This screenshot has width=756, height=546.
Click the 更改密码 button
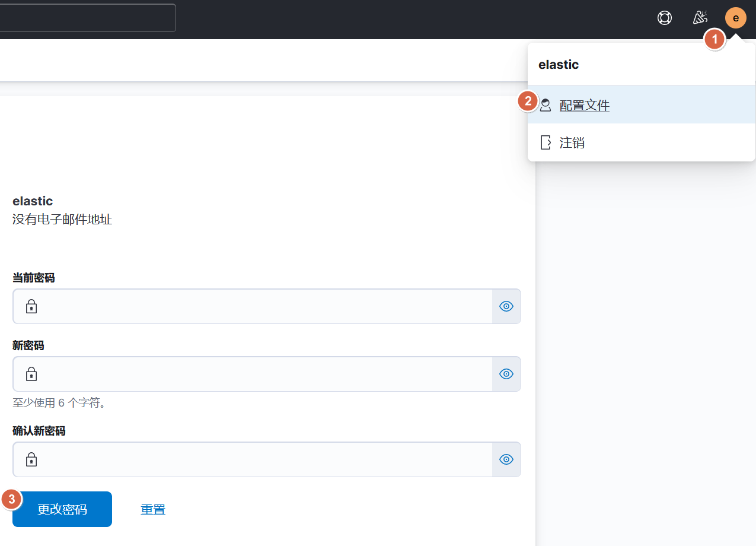pos(62,509)
